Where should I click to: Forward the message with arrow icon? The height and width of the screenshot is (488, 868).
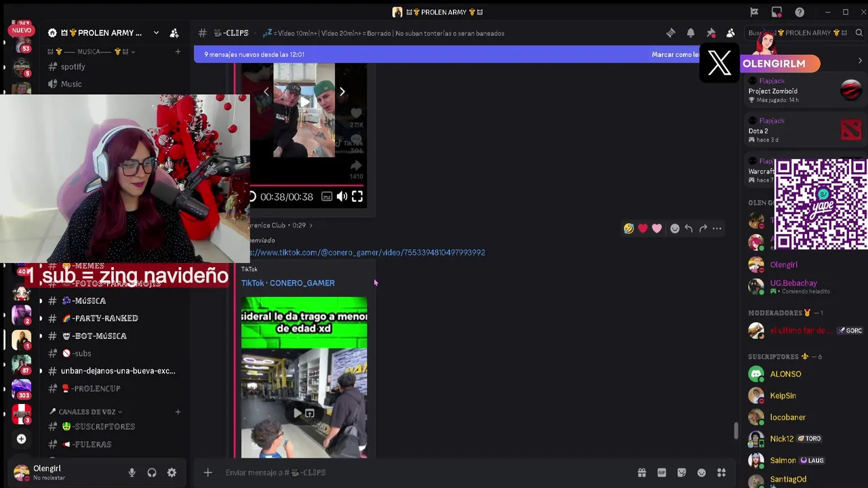point(703,228)
